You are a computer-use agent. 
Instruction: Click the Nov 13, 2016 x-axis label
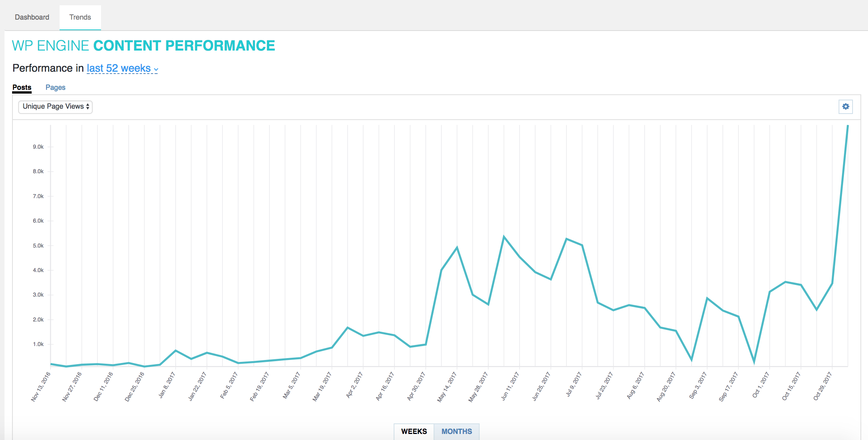click(x=41, y=386)
